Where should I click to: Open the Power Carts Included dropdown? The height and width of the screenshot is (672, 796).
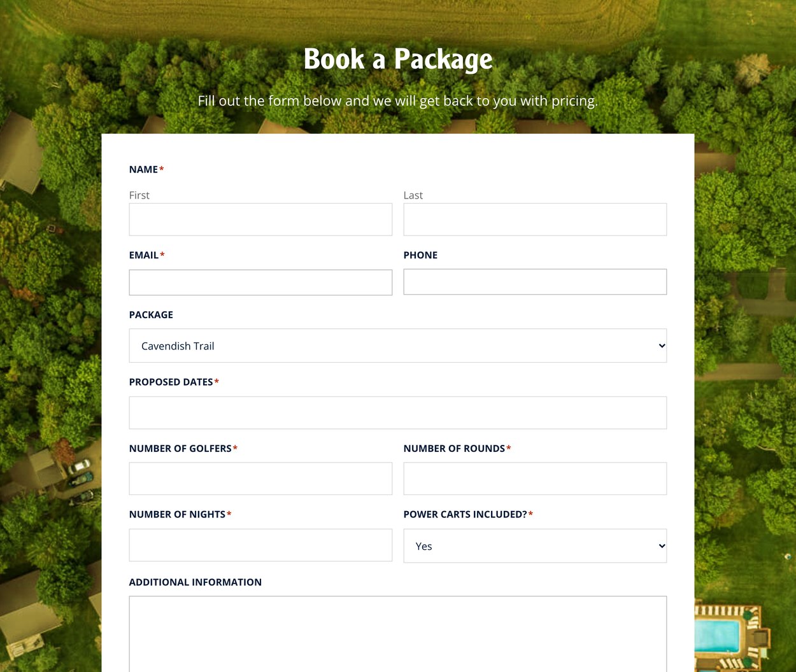coord(535,546)
